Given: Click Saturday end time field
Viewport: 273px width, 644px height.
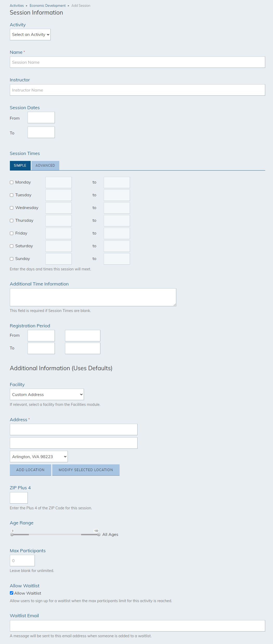Looking at the screenshot, I should (117, 246).
